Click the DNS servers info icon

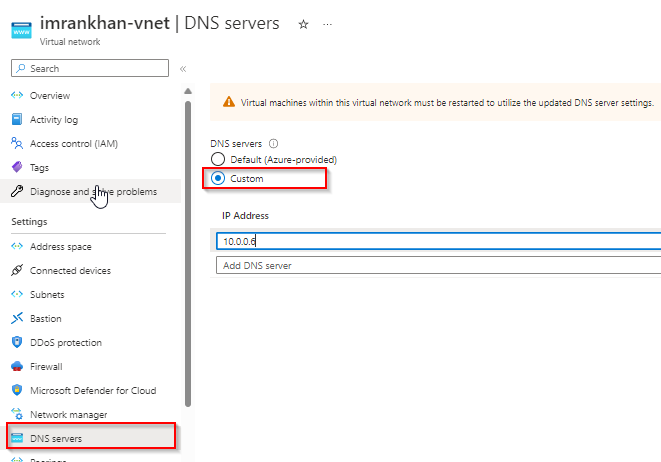click(x=274, y=144)
